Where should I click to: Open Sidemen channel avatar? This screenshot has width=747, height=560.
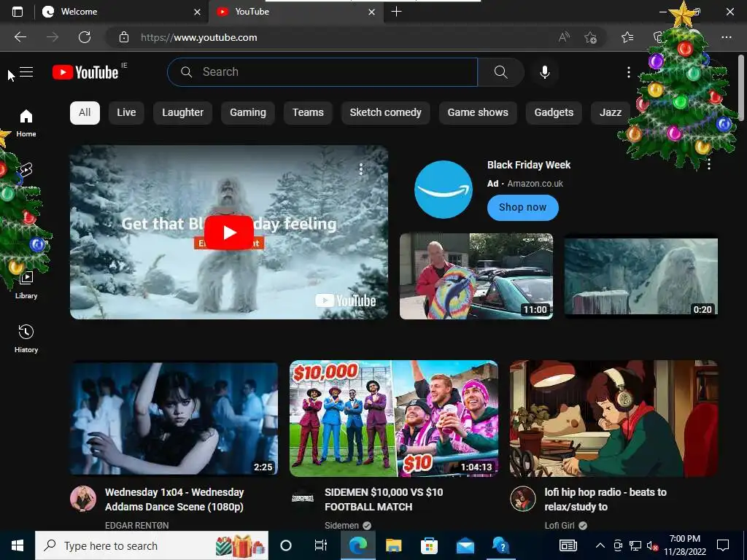tap(303, 499)
